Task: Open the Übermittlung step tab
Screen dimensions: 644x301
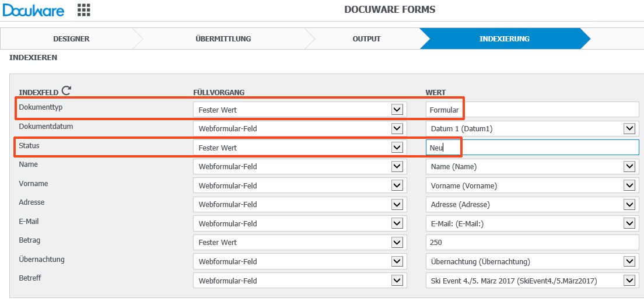Action: [223, 39]
